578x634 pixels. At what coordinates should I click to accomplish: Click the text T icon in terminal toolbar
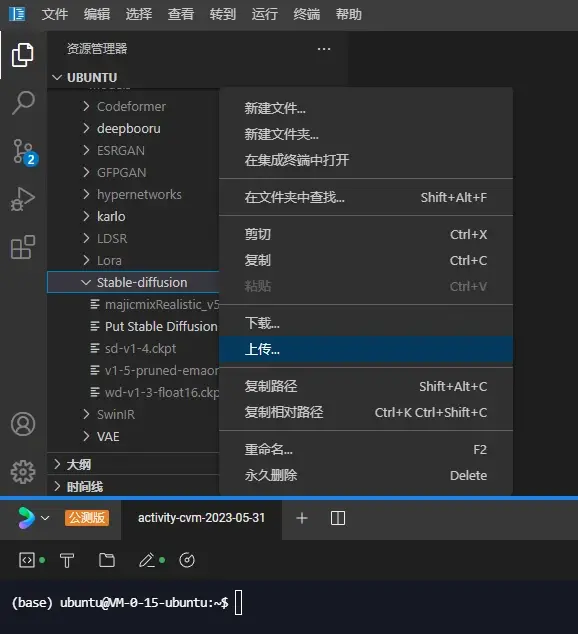point(67,560)
